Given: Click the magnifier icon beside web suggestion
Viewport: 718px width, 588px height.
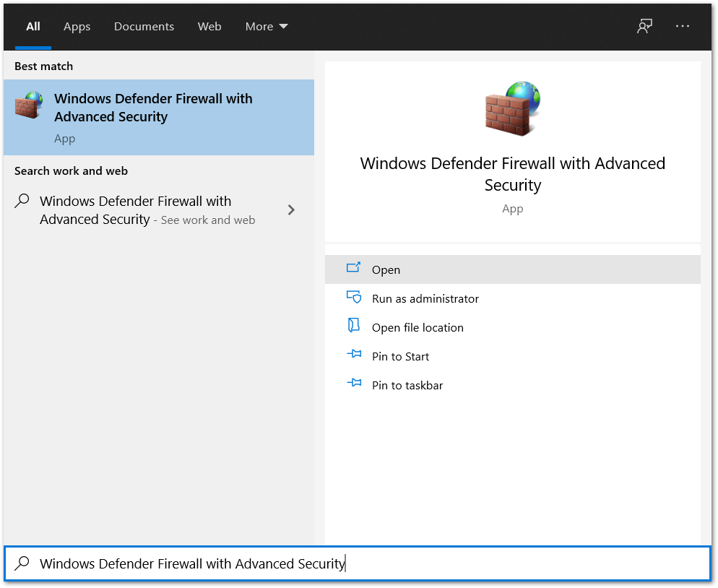Looking at the screenshot, I should [x=22, y=201].
